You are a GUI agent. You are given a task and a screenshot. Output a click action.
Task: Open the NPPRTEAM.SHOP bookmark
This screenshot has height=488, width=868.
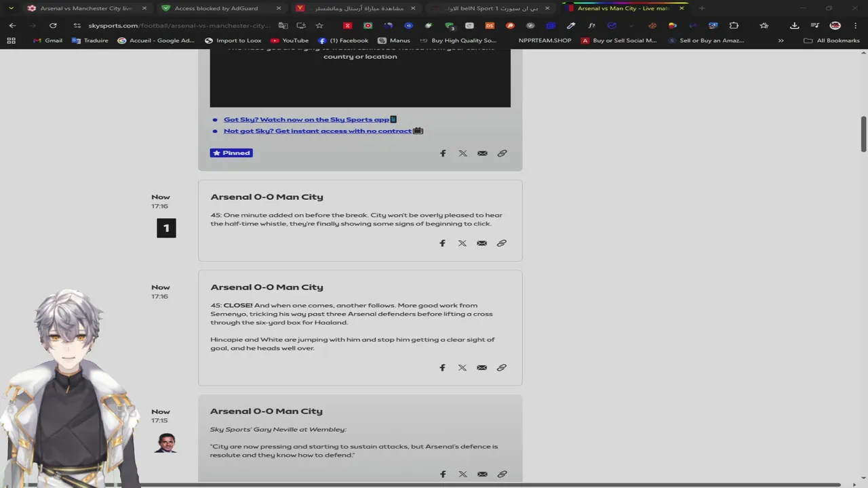click(x=545, y=41)
